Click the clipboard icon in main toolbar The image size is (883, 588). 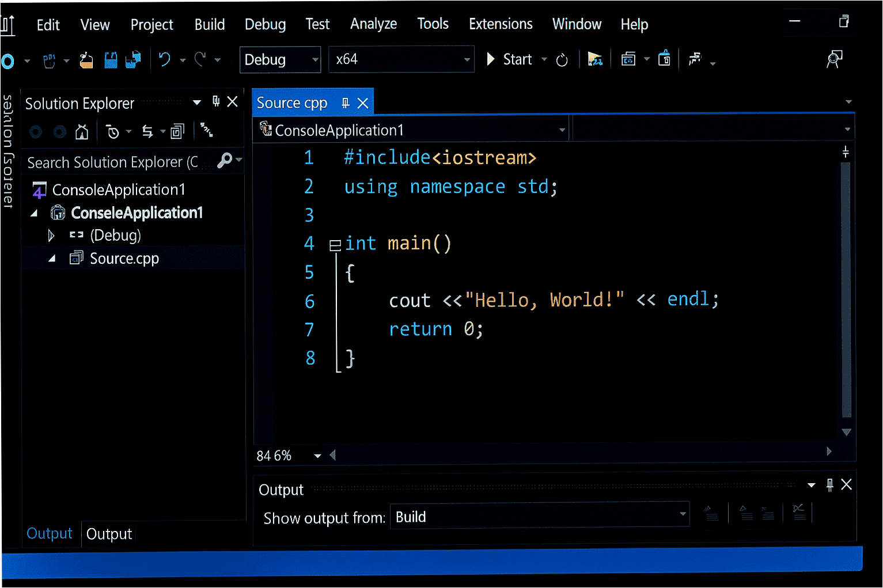click(664, 58)
